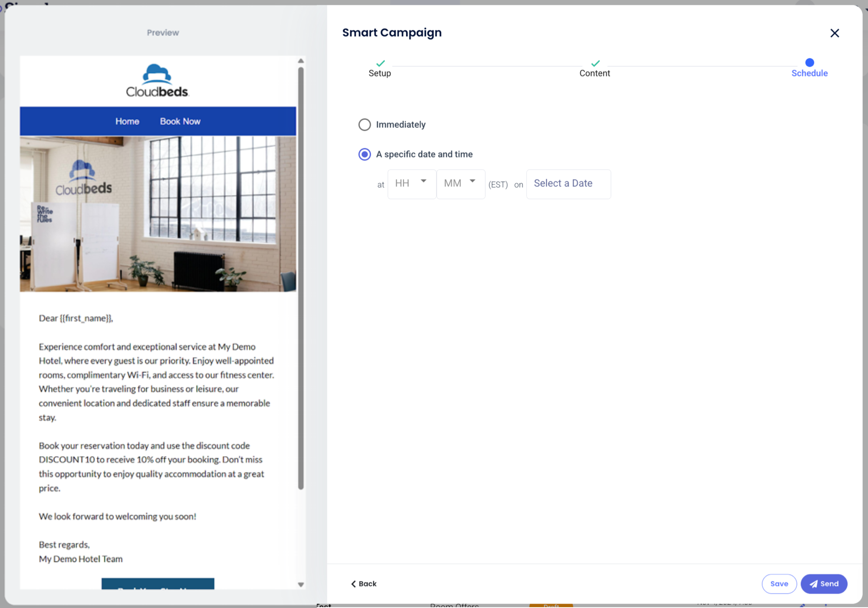Close the Smart Campaign dialog with X
The width and height of the screenshot is (868, 608).
[x=834, y=33]
